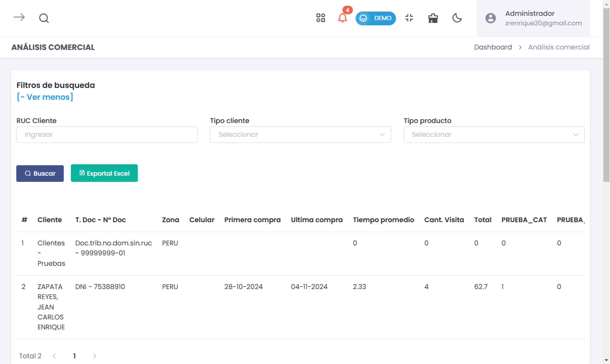Collapse filters with Ver menos link
The image size is (610, 364).
45,97
